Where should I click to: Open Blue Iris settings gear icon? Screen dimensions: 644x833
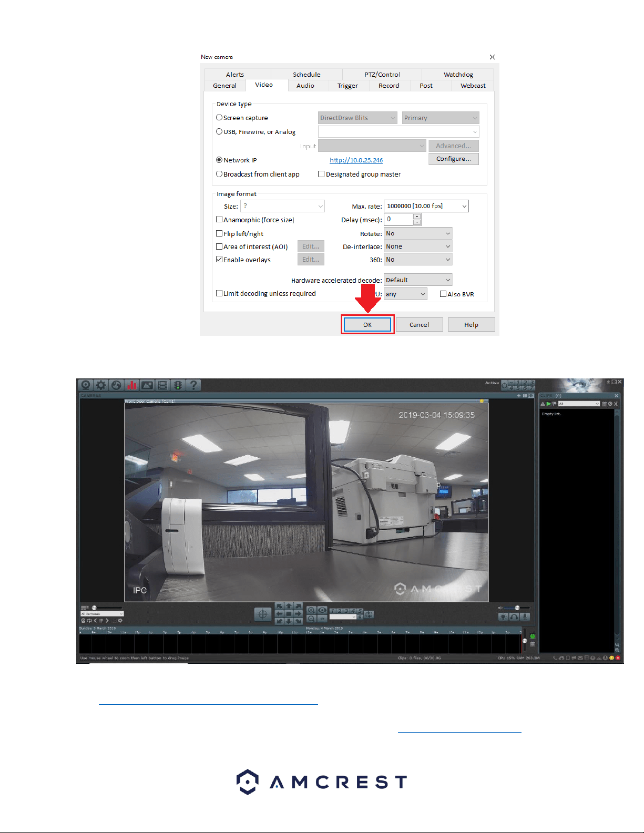(101, 385)
